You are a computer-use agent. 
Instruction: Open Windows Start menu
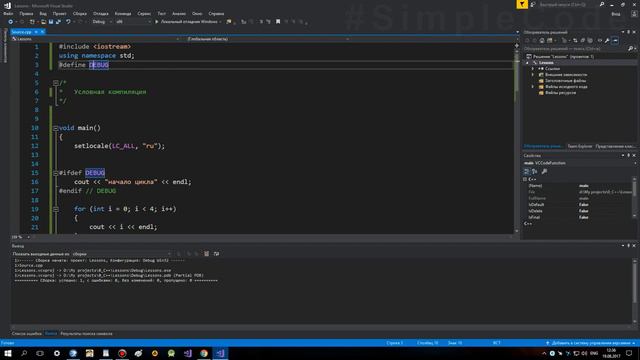tap(8, 353)
